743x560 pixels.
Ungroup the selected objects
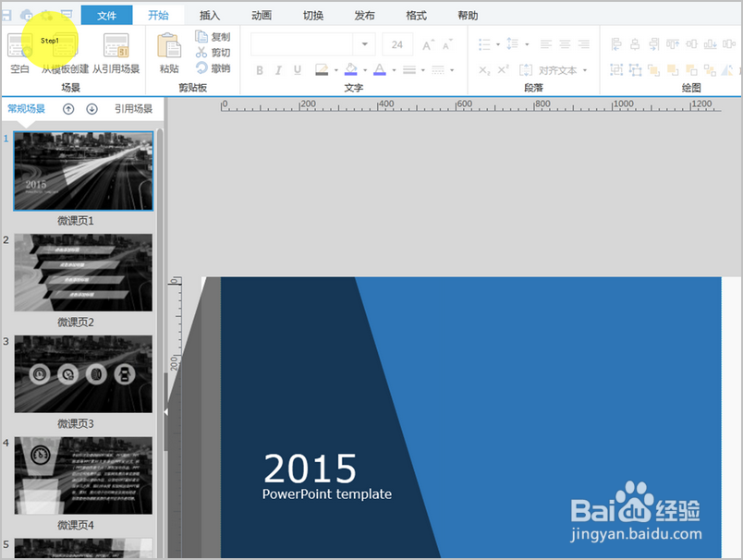635,70
